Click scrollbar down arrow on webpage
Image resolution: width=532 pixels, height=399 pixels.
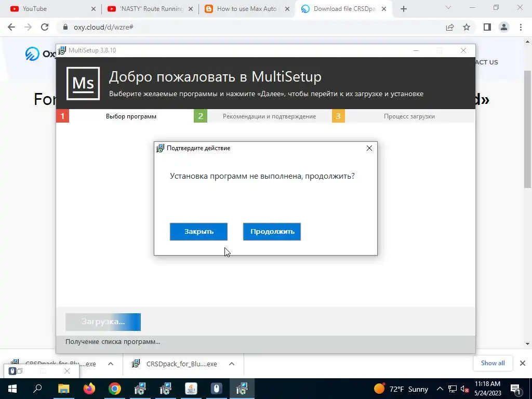click(x=527, y=344)
